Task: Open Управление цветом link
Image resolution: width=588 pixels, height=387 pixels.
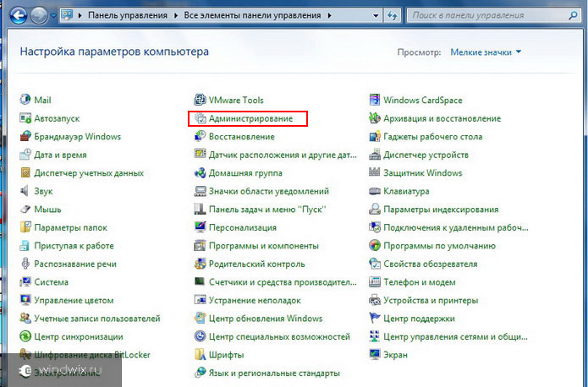Action: pyautogui.click(x=74, y=301)
